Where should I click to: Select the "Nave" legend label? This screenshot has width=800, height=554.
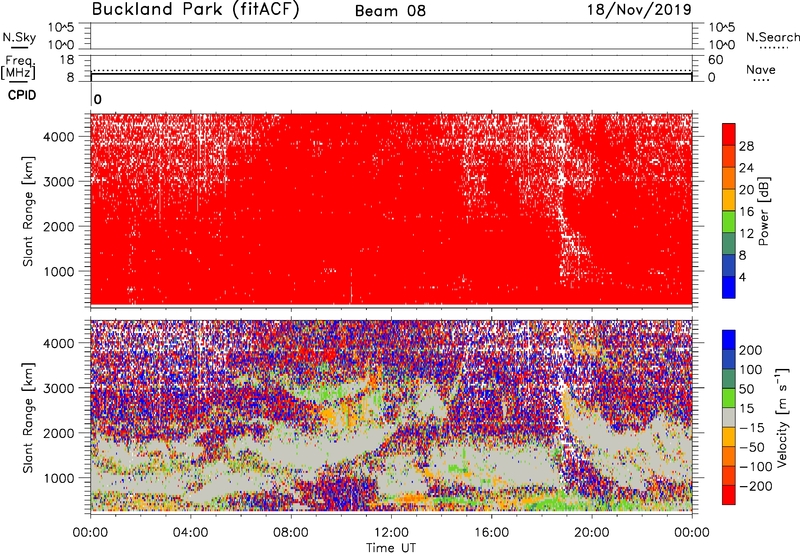point(761,69)
